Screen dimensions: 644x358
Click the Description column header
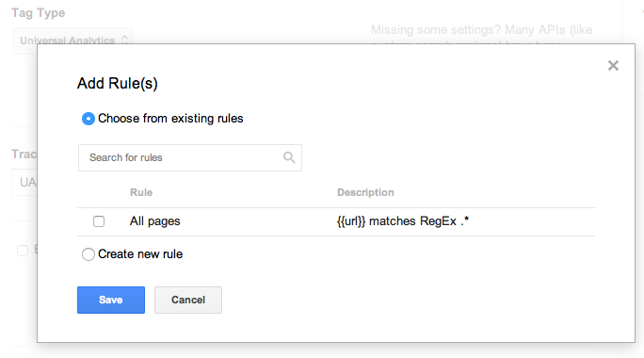(365, 192)
